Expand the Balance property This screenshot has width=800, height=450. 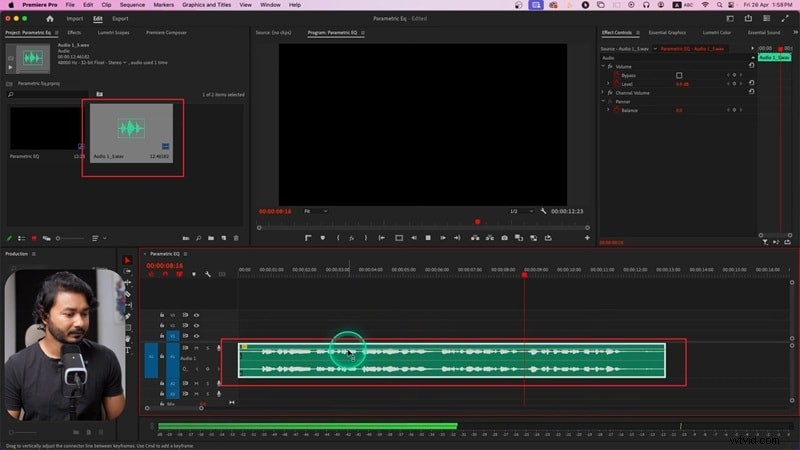608,110
